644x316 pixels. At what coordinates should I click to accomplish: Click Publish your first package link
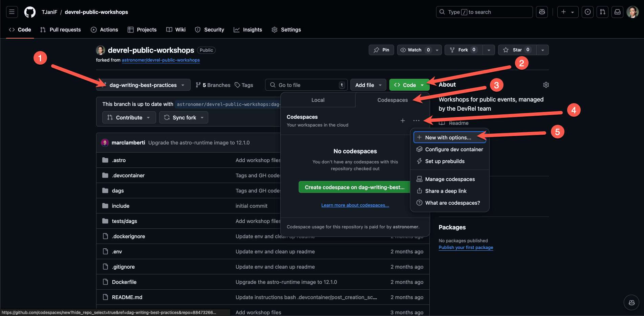point(466,247)
